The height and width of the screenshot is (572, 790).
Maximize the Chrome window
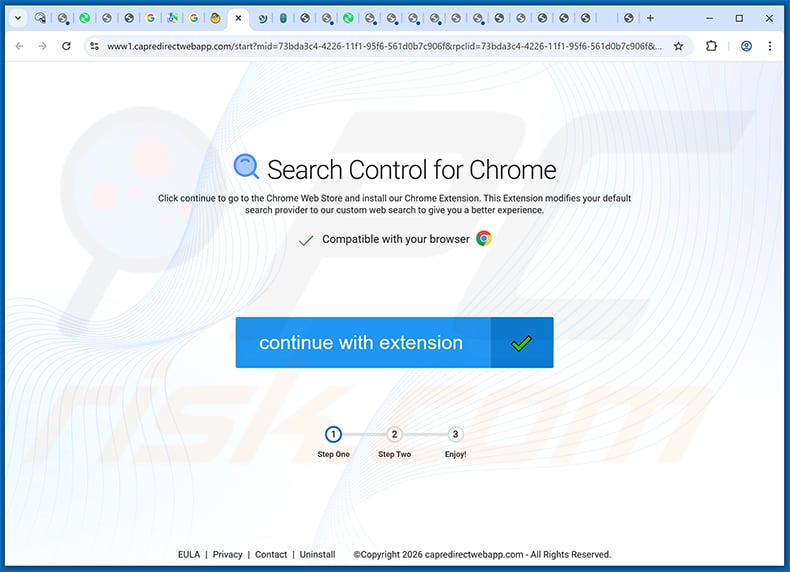pos(739,18)
